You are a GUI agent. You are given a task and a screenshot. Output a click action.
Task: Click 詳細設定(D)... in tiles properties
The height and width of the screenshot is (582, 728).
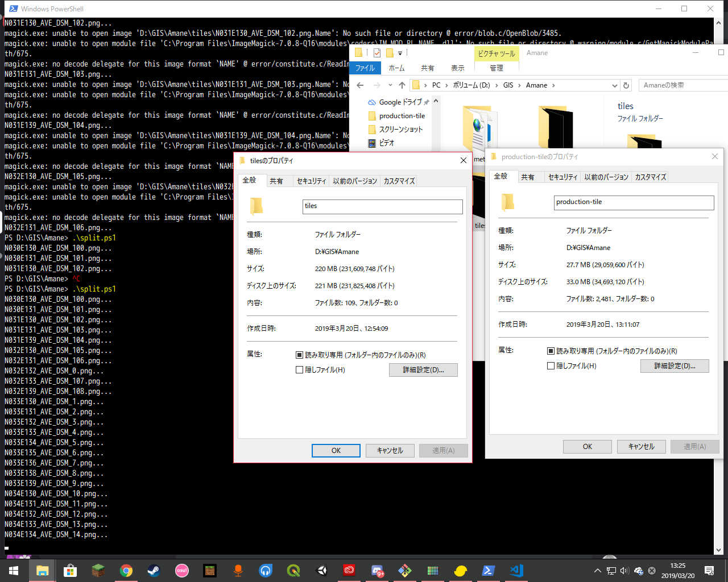(423, 370)
